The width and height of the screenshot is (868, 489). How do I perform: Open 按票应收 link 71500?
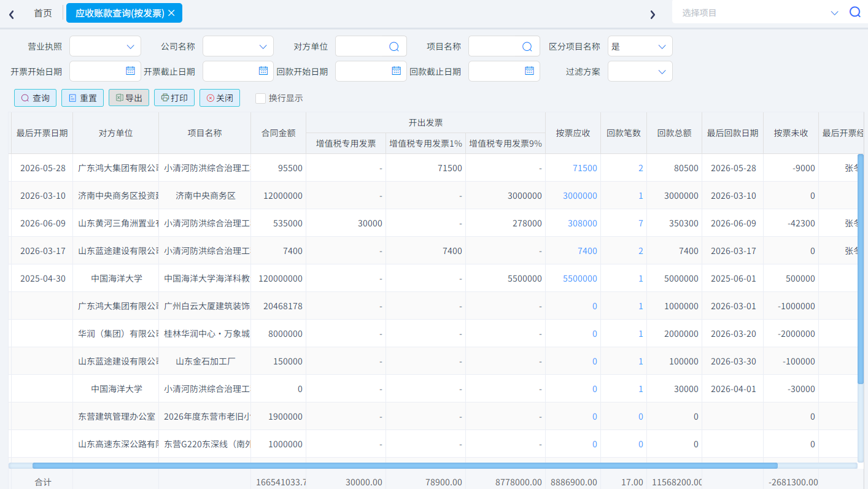(584, 168)
